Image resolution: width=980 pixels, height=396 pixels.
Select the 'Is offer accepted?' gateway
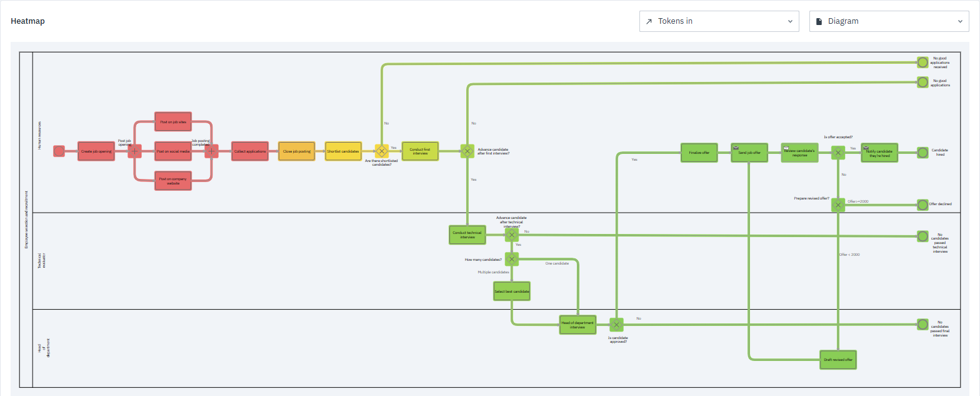coord(838,153)
